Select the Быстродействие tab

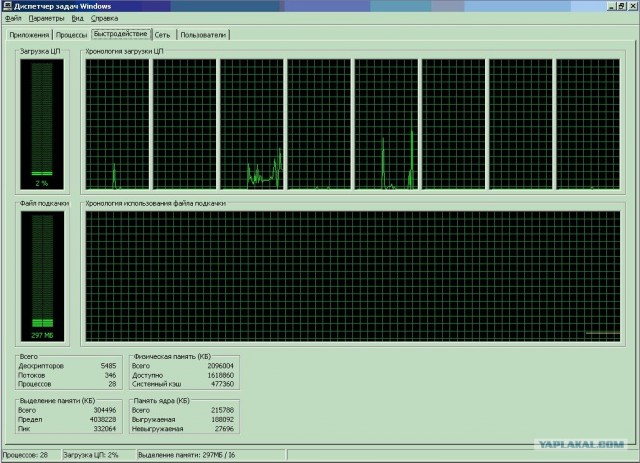(x=121, y=34)
